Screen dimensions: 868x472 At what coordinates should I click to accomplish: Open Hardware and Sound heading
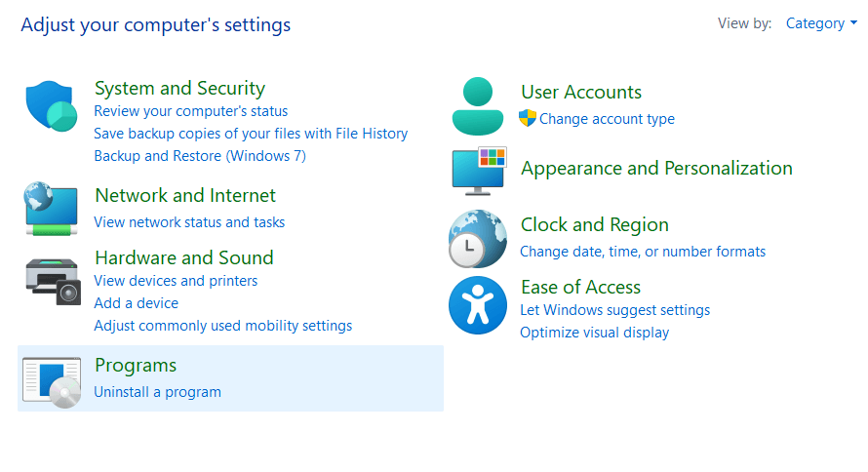tap(184, 257)
